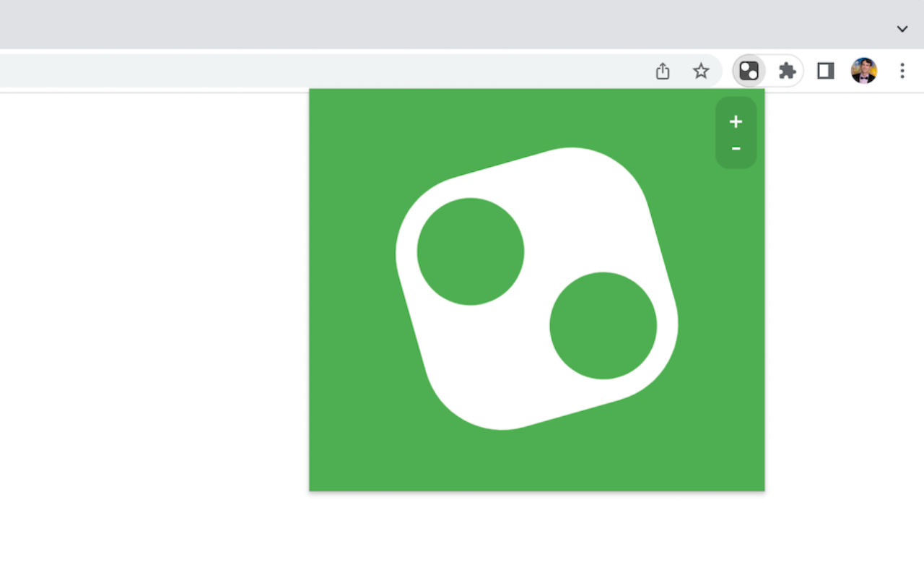The width and height of the screenshot is (924, 578).
Task: Expand the tab search chevron
Action: coord(902,29)
